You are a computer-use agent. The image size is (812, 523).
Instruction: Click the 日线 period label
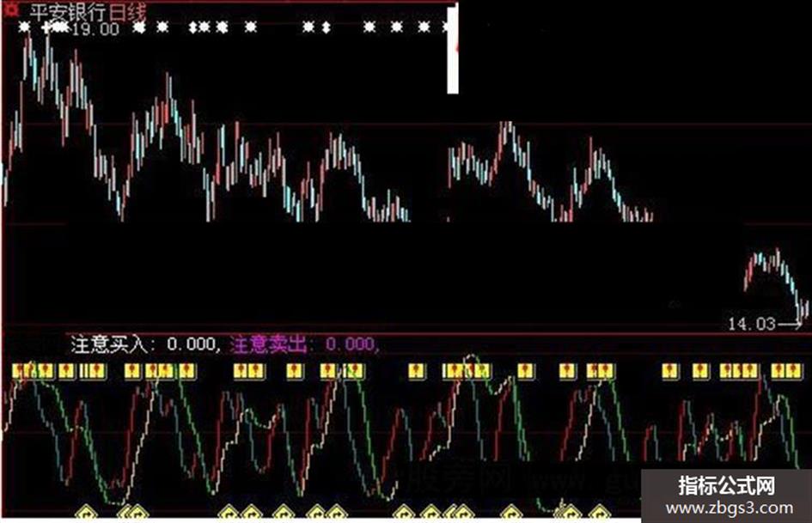click(x=127, y=11)
